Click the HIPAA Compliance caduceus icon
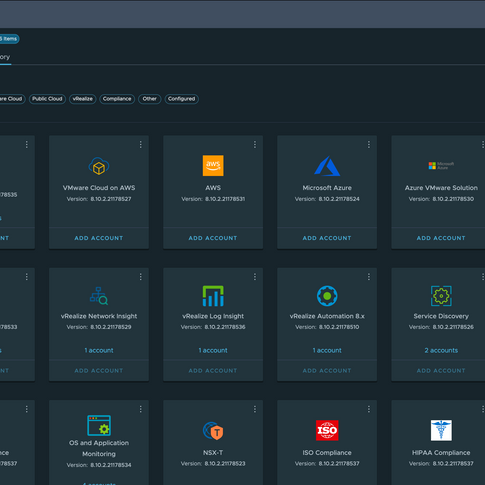The image size is (485, 485). click(x=441, y=430)
